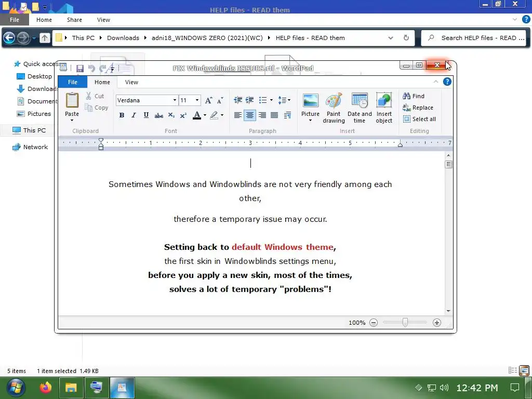This screenshot has height=399, width=532.
Task: Click the bullet list icon
Action: pos(262,100)
